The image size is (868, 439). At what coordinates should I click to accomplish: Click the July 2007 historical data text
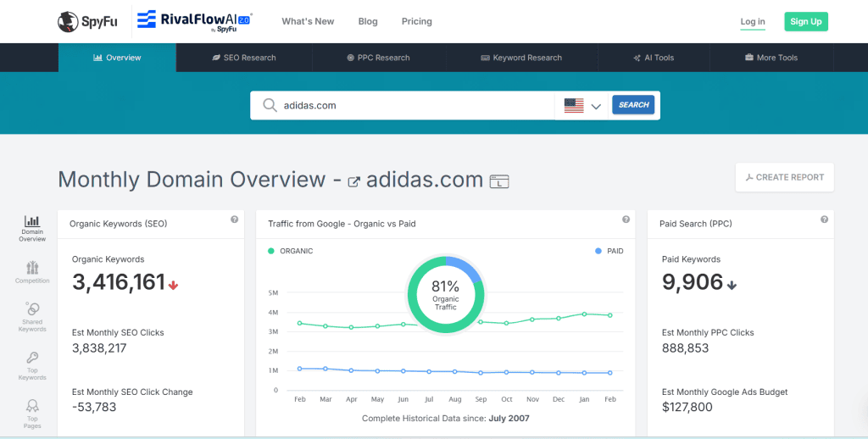pos(509,419)
